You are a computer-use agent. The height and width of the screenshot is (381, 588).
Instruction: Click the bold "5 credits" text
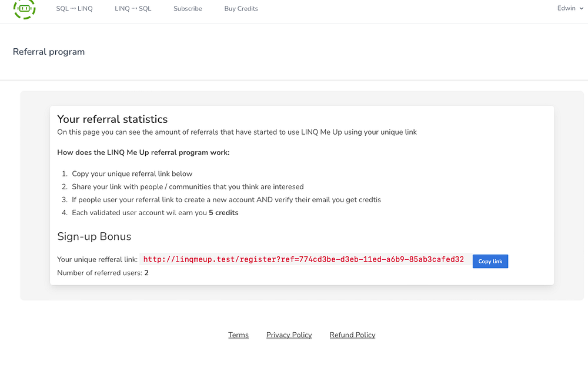[223, 213]
